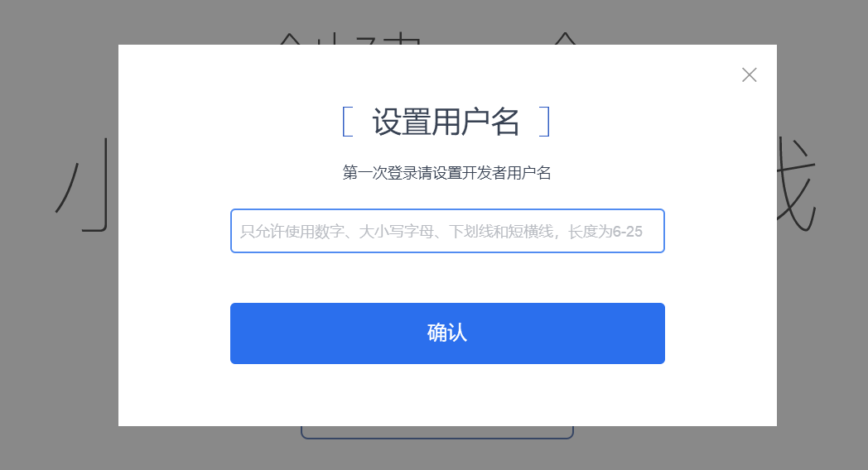Screen dimensions: 868x470
Task: Click the outlined button peeking below dialog
Action: click(437, 433)
